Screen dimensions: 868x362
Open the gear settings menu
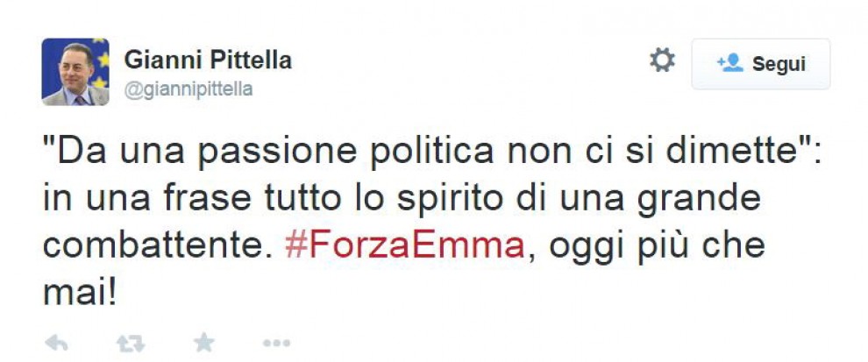pyautogui.click(x=662, y=60)
